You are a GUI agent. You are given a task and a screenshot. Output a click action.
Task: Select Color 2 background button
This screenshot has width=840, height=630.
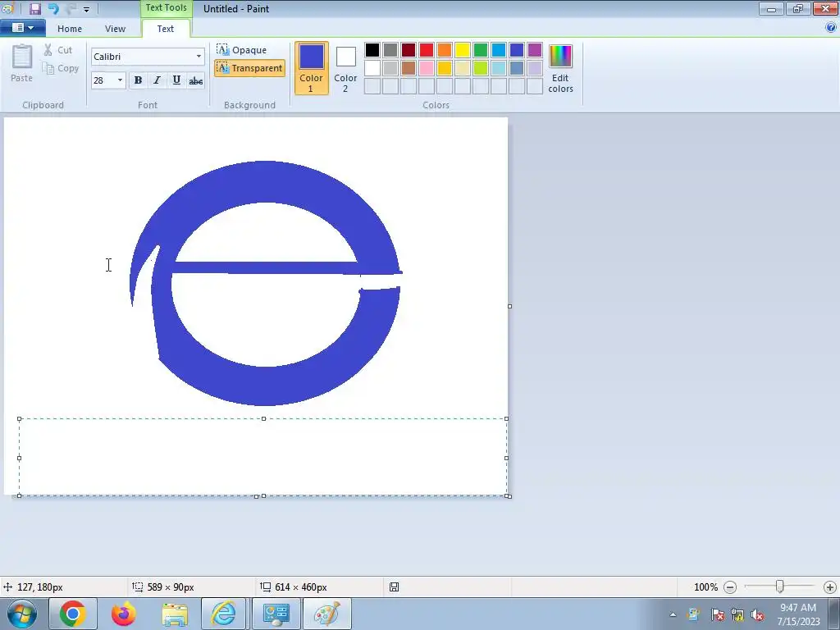point(345,68)
